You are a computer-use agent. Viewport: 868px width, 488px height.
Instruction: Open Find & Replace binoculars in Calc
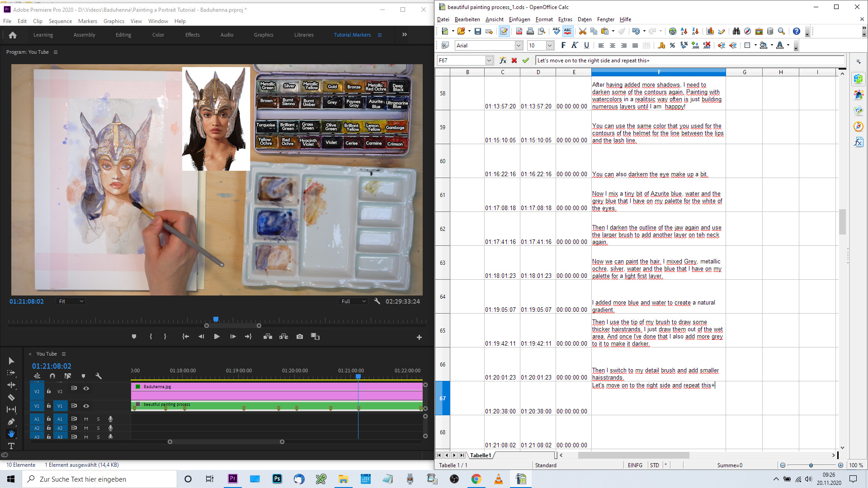(x=736, y=31)
